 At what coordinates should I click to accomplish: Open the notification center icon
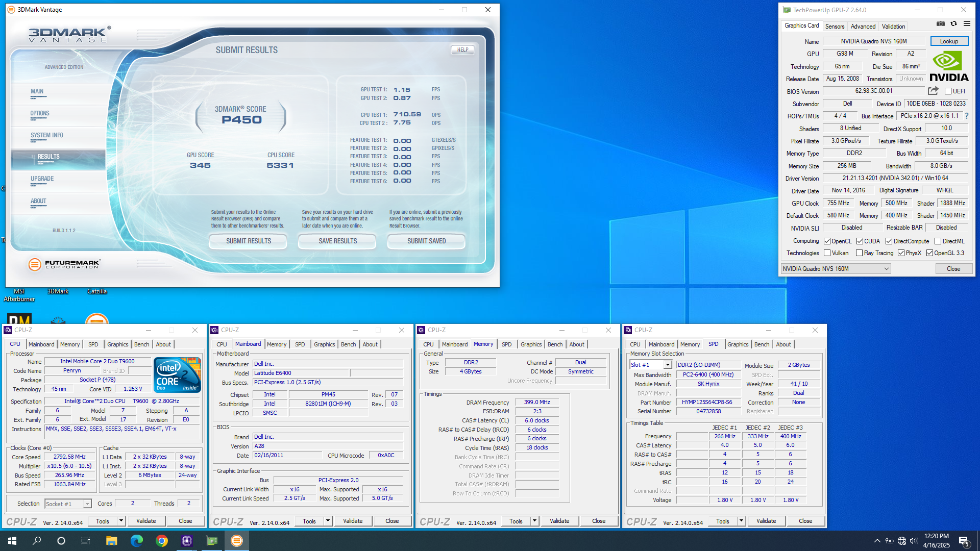coord(964,541)
